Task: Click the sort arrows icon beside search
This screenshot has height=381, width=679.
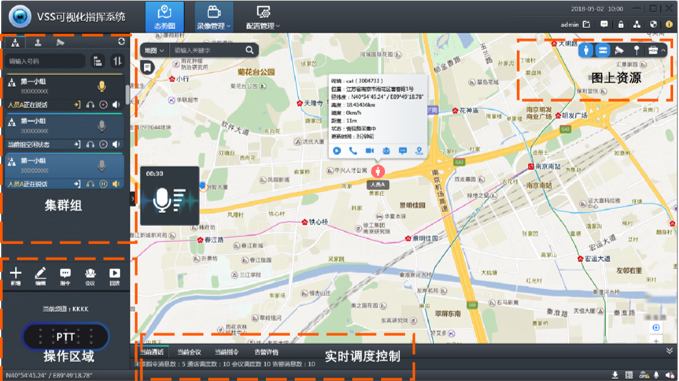Action: [117, 61]
